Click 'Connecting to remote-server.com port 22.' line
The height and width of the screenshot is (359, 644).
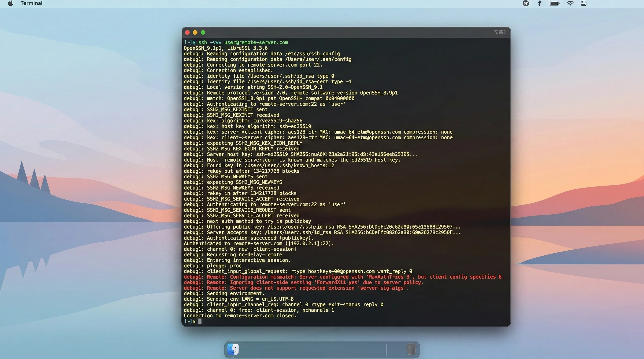[253, 65]
